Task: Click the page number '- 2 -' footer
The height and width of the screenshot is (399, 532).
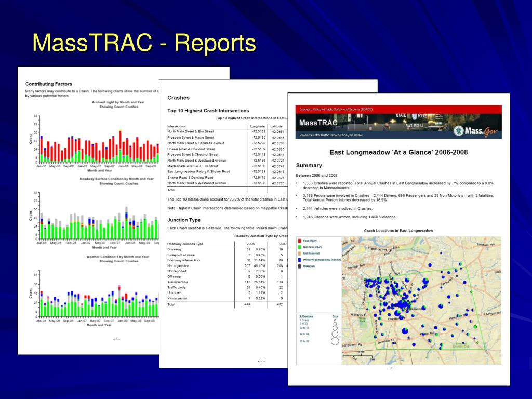Action: coord(261,361)
